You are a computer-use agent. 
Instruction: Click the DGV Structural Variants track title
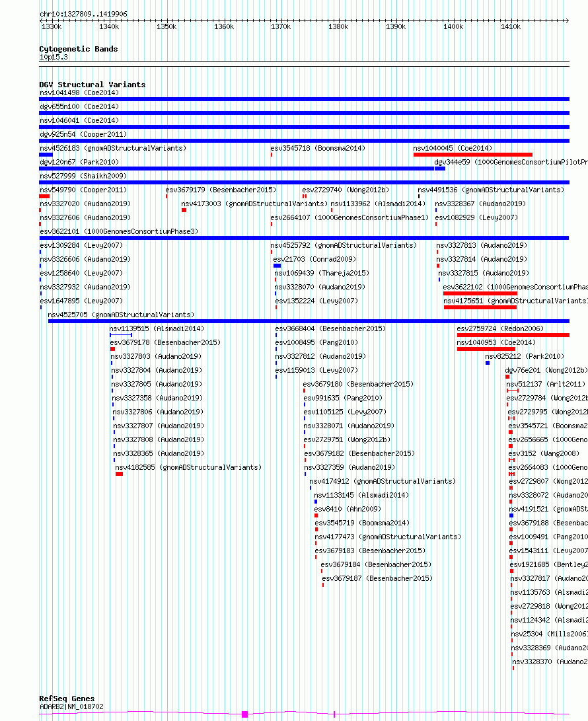pyautogui.click(x=92, y=85)
